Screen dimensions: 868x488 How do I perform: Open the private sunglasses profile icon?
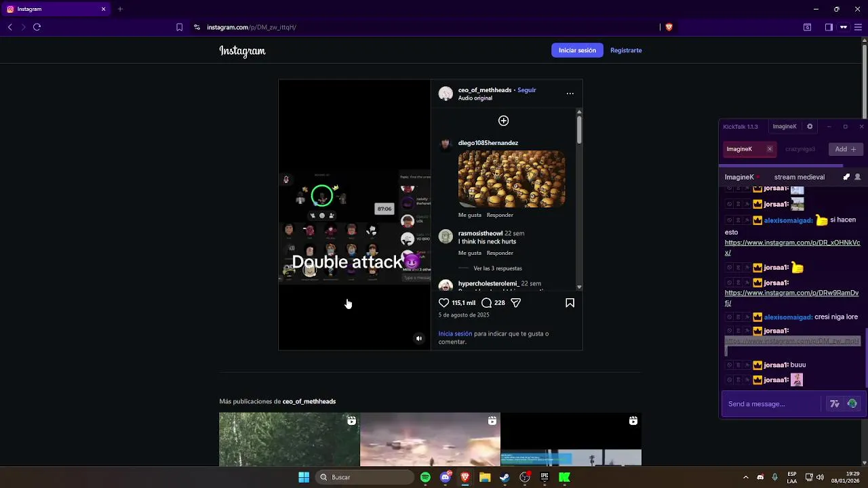pyautogui.click(x=844, y=27)
